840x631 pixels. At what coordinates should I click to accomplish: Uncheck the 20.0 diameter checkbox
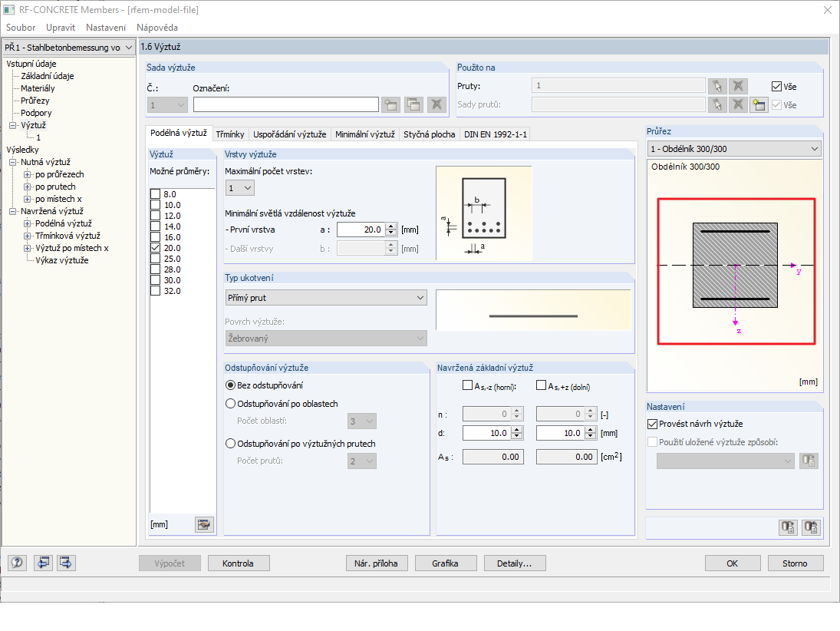pyautogui.click(x=156, y=248)
